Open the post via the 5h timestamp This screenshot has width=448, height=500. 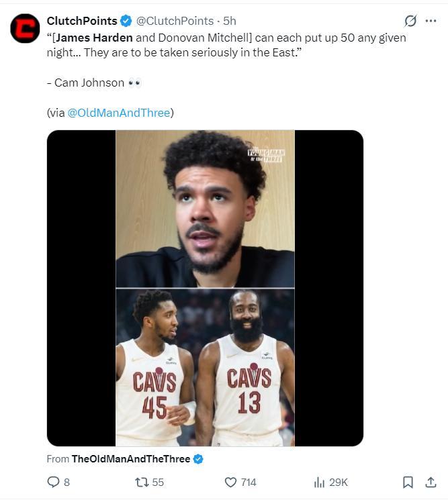tap(229, 21)
